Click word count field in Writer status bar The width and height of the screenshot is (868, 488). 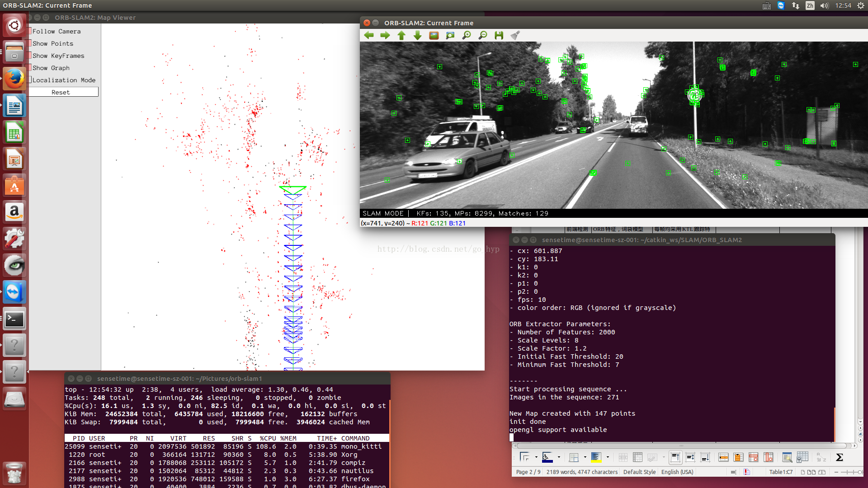(x=582, y=472)
